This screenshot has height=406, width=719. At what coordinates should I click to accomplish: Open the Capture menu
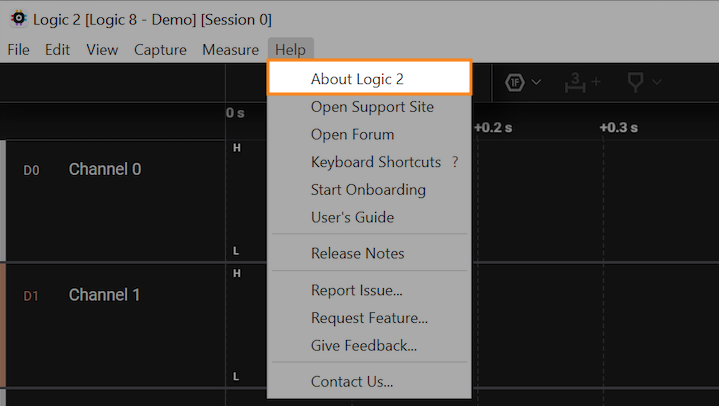pyautogui.click(x=160, y=49)
